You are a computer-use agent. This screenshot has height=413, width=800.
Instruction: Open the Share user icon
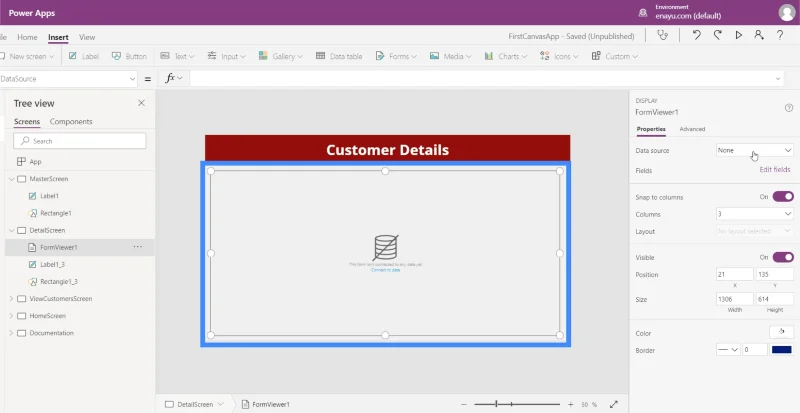[759, 35]
